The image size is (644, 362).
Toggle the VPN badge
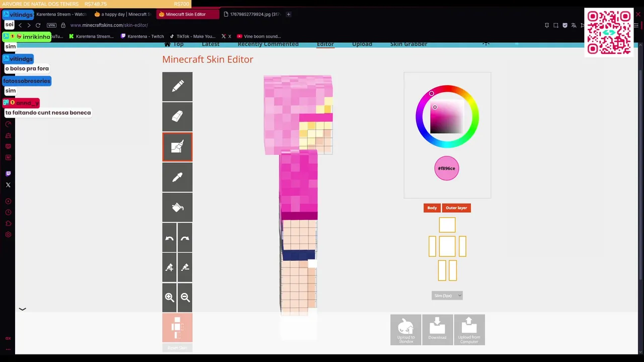pyautogui.click(x=51, y=25)
